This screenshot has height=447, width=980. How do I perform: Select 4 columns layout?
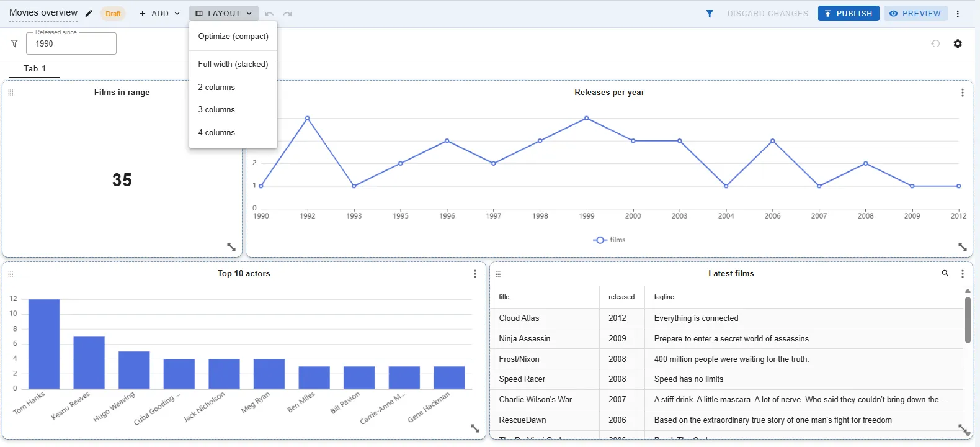pos(233,133)
